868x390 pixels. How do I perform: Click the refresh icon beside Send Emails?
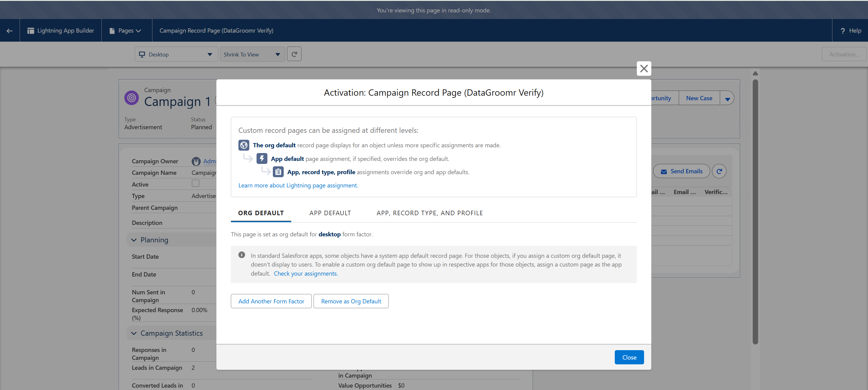[x=719, y=171]
